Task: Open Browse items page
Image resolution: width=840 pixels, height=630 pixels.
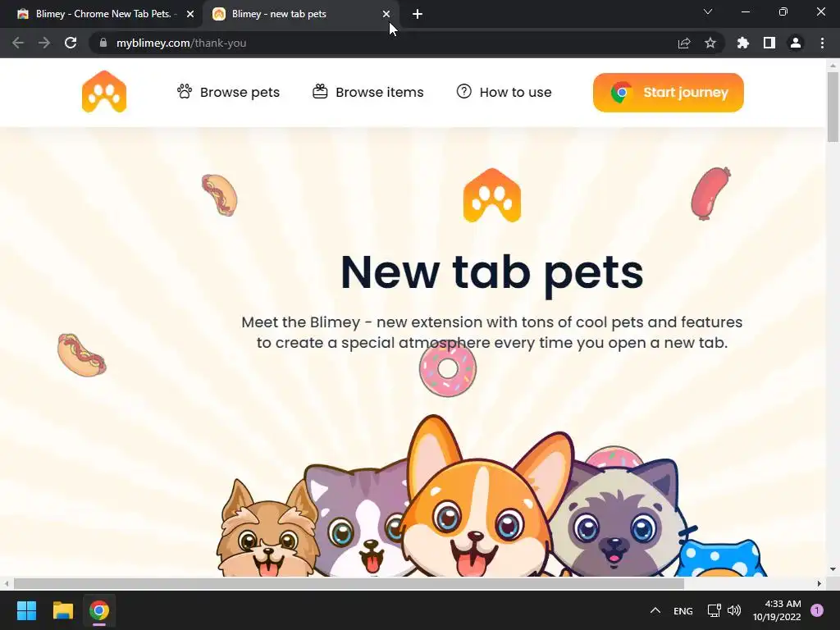Action: pos(368,92)
